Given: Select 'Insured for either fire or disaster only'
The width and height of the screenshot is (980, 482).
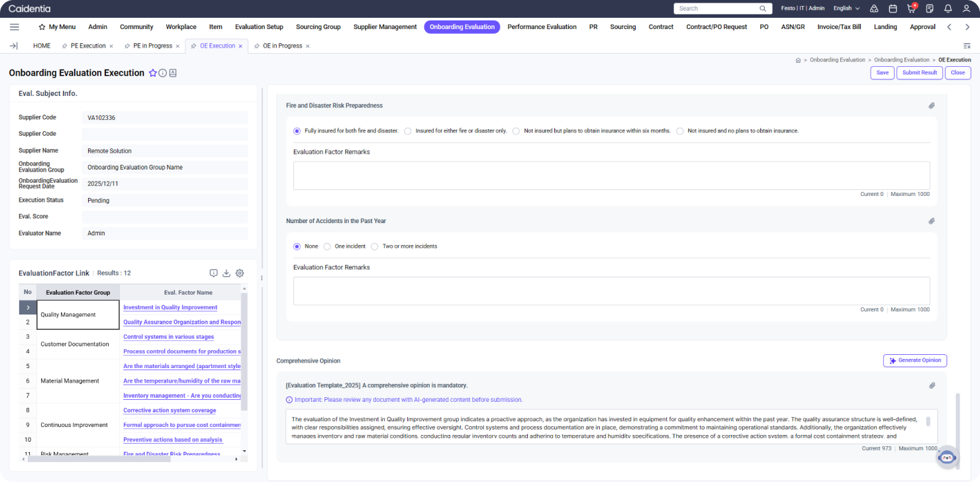Looking at the screenshot, I should coord(408,131).
